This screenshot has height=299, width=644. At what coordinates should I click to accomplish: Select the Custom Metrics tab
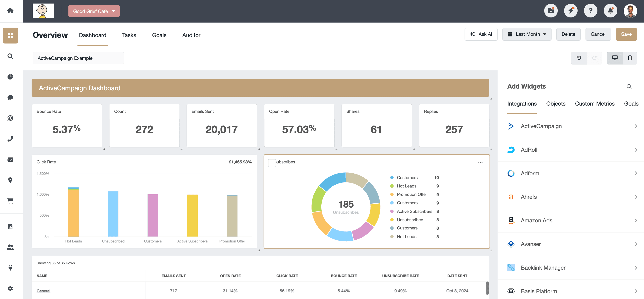tap(595, 103)
